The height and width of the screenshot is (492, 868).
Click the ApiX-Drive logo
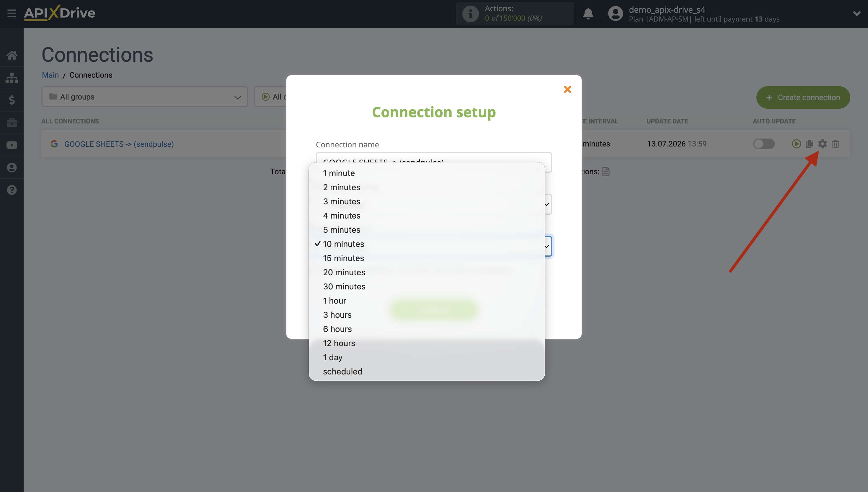point(59,13)
